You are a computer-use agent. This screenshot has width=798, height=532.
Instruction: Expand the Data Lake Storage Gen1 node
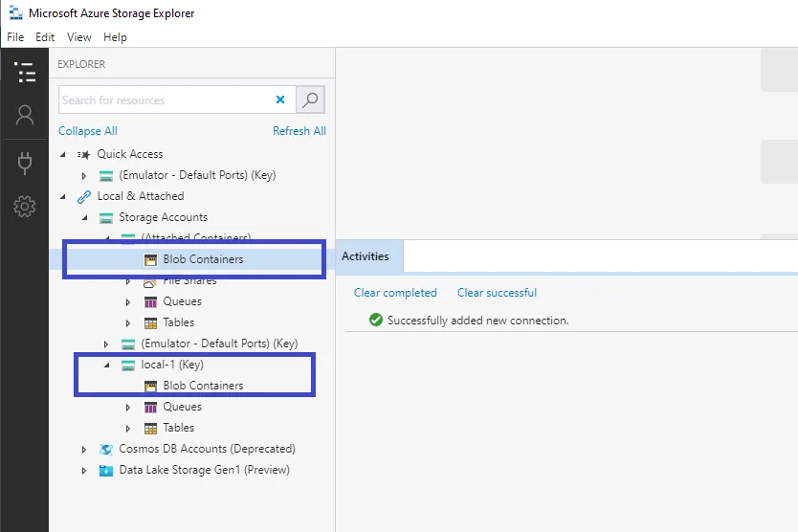(84, 470)
